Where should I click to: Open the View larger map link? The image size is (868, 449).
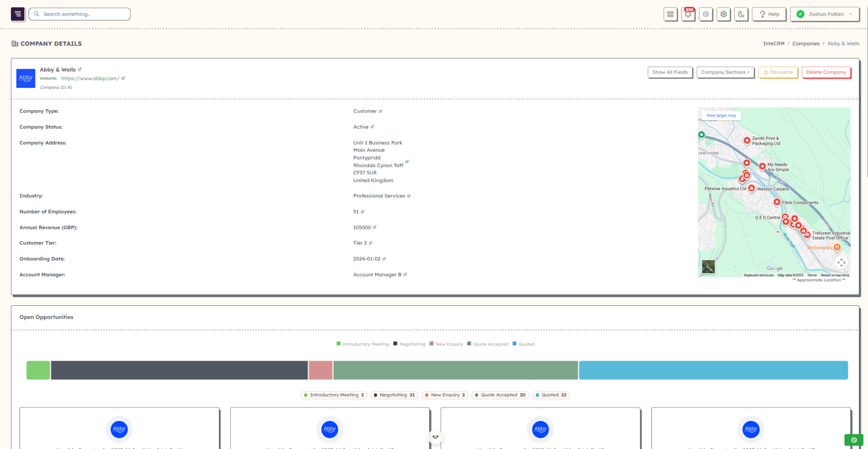(720, 115)
